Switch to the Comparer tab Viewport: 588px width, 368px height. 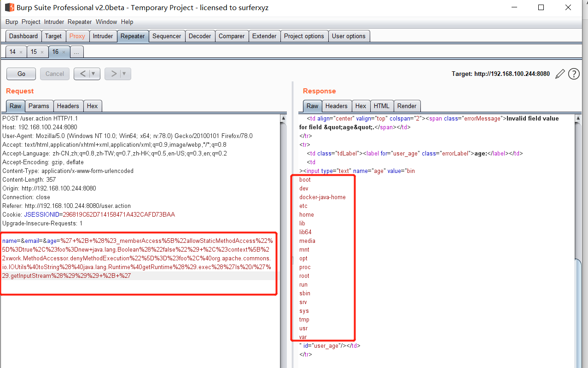[232, 36]
